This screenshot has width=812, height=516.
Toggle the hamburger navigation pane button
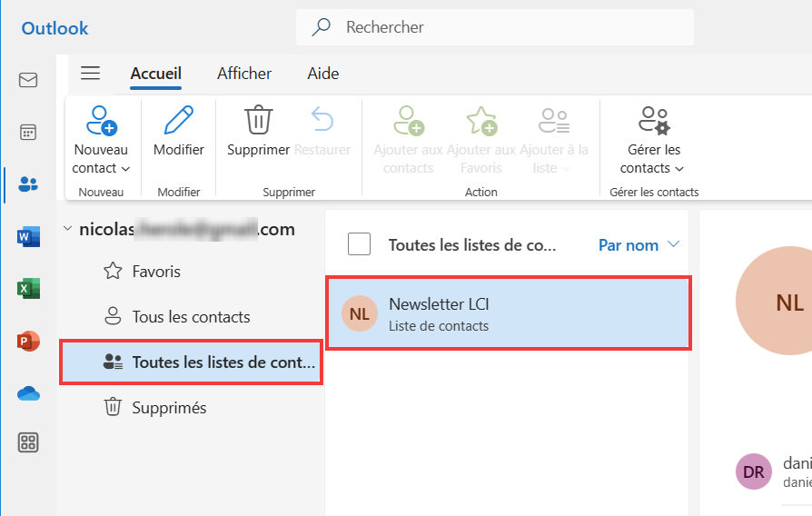90,73
